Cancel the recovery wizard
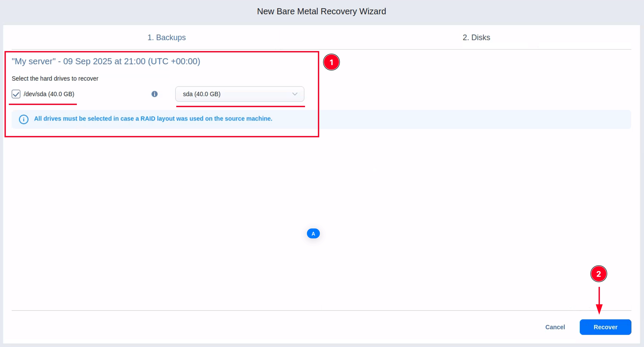The width and height of the screenshot is (644, 347). click(555, 327)
